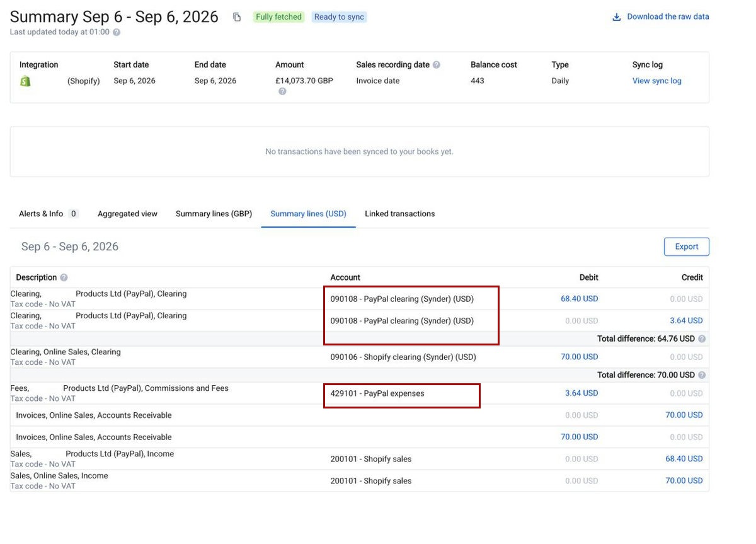Open the Alerts & Info tab

pos(48,214)
